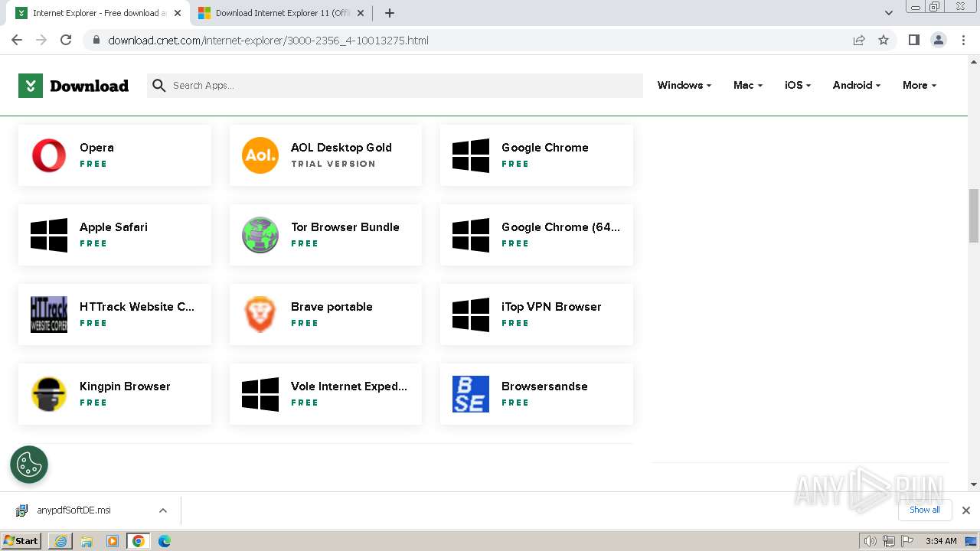
Task: Click the Vole Internet Expedition icon
Action: pos(260,394)
